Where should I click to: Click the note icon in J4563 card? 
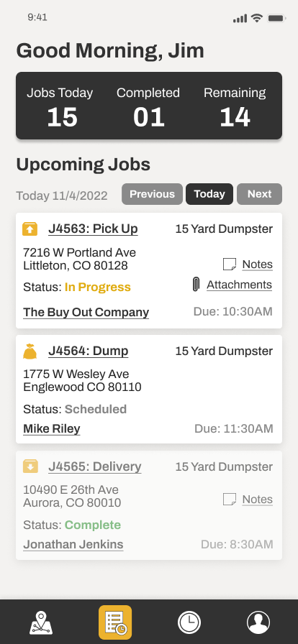(x=230, y=264)
